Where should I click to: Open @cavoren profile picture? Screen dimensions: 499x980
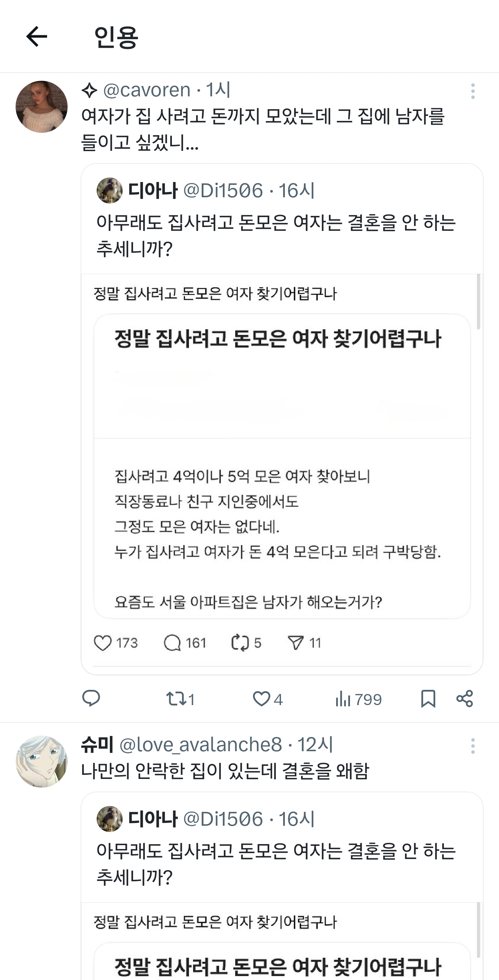click(x=42, y=107)
